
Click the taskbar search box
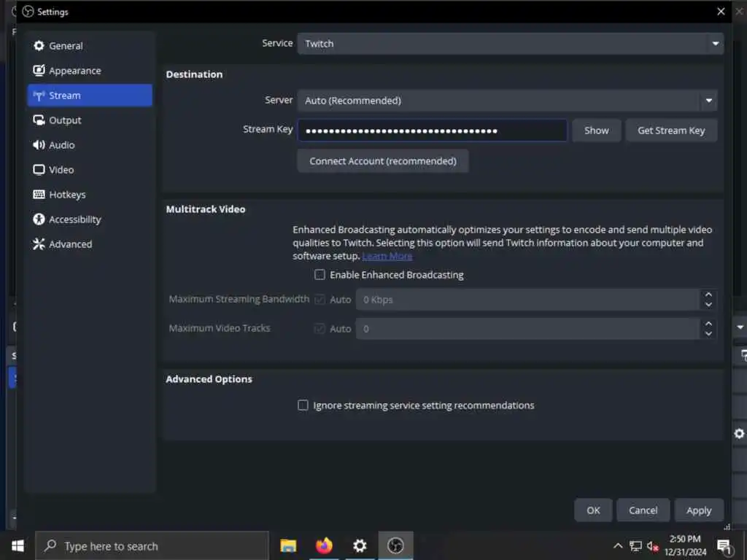point(152,545)
